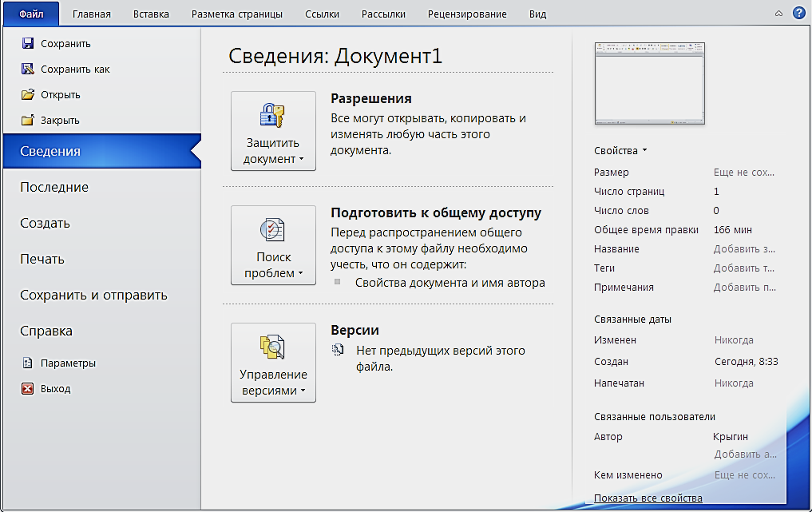812x512 pixels.
Task: Click the small versions icon beside Нет предыдущих версий
Action: coord(338,351)
